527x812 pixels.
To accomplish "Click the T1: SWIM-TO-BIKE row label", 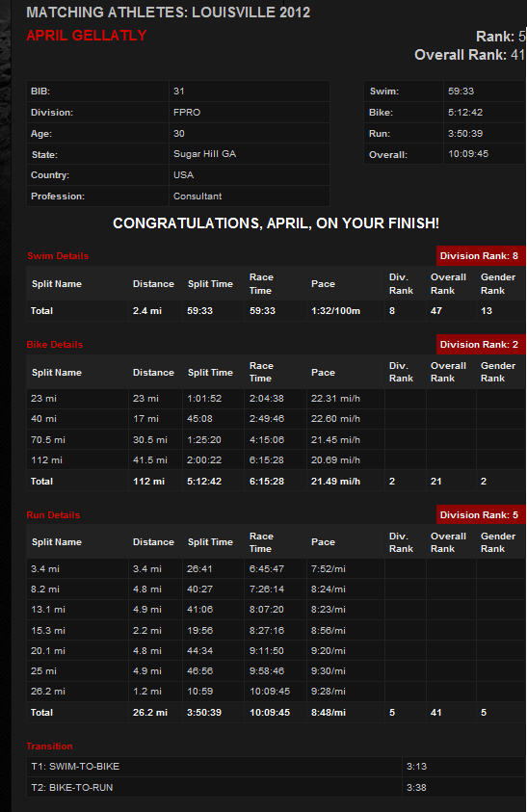I will (74, 766).
